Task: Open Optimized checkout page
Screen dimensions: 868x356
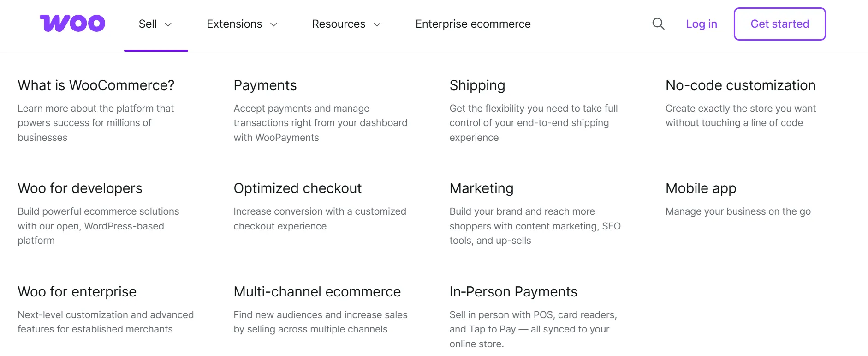Action: click(x=297, y=188)
